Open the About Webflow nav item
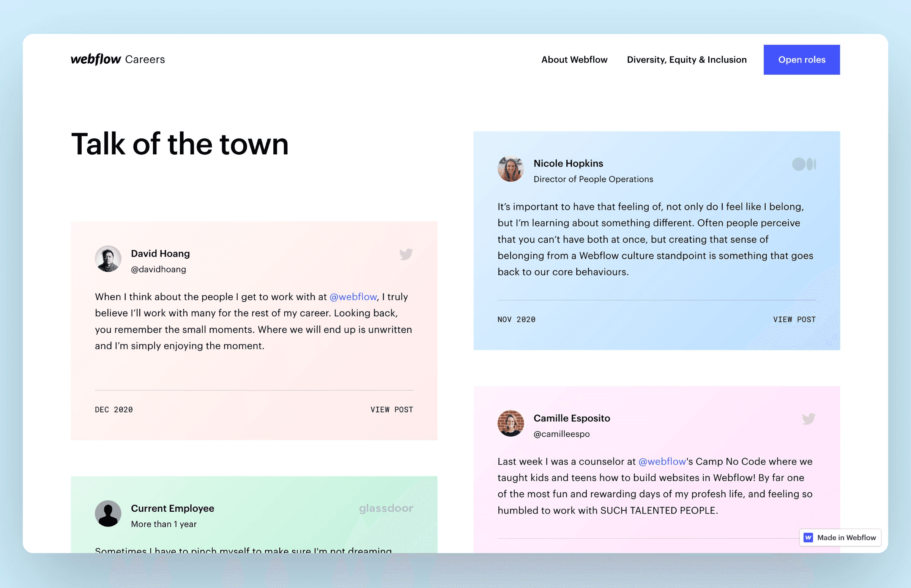Screen dimensions: 911x588 (574, 60)
